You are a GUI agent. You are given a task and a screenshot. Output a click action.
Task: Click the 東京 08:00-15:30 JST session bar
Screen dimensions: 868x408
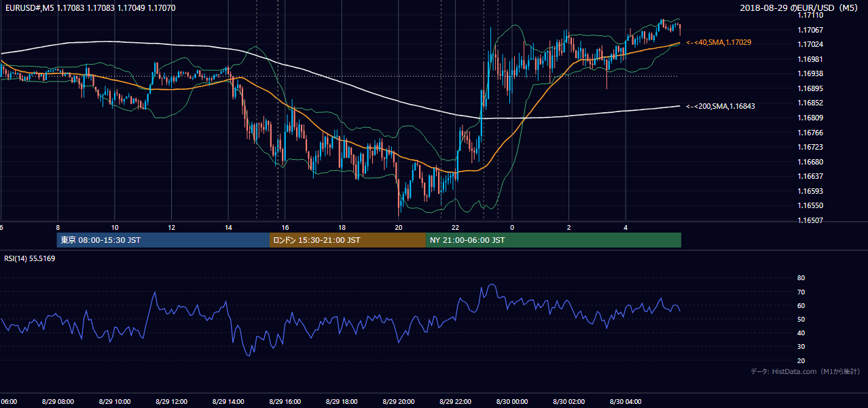pyautogui.click(x=163, y=240)
